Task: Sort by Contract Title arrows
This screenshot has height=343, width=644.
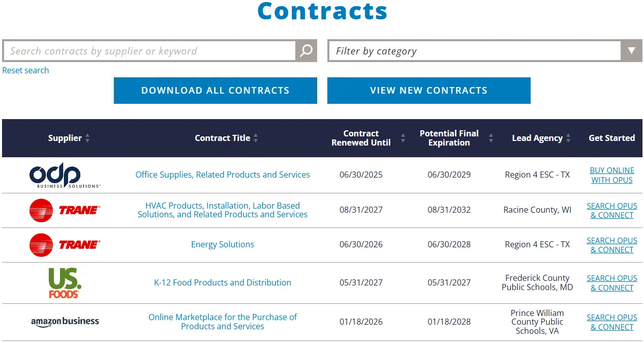Action: 256,138
